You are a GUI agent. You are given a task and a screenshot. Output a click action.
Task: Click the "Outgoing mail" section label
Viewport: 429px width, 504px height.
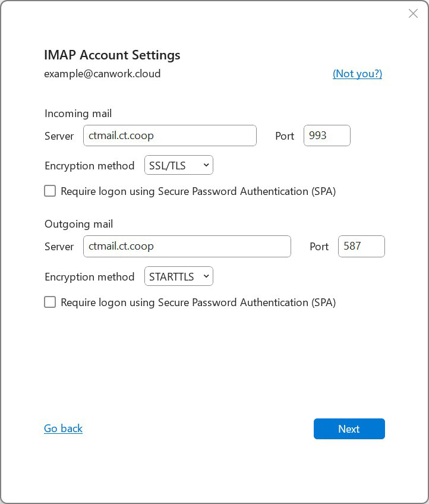tap(78, 224)
